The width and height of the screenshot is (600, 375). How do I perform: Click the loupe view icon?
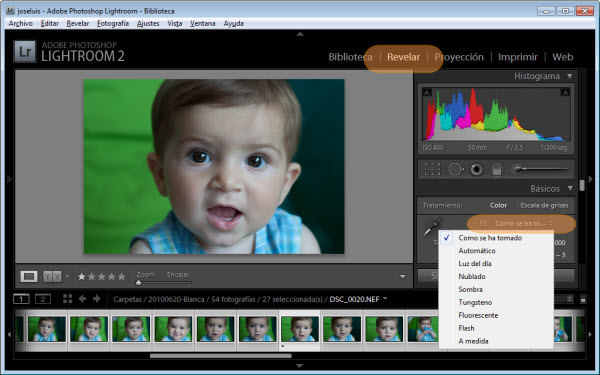click(x=29, y=276)
